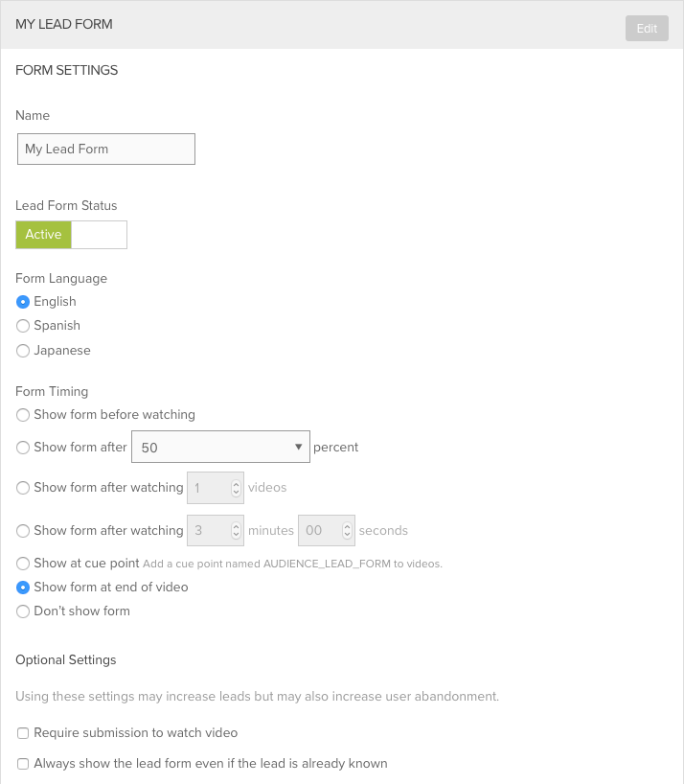Select Show form after watching videos option
Screen dimensions: 684x784
pos(23,488)
